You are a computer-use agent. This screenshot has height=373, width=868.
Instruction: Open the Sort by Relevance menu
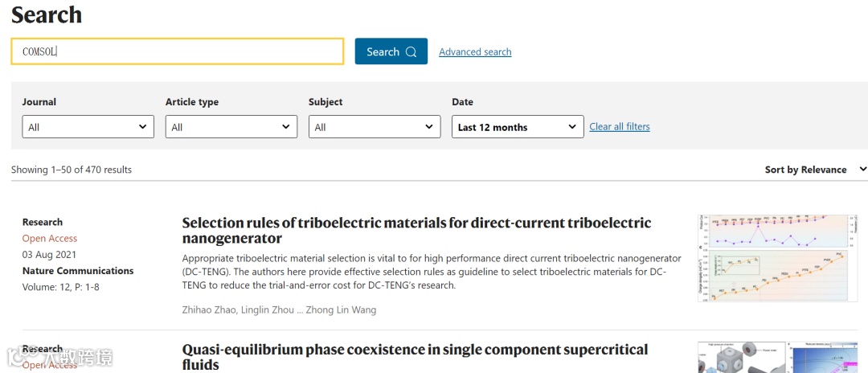[x=805, y=170]
